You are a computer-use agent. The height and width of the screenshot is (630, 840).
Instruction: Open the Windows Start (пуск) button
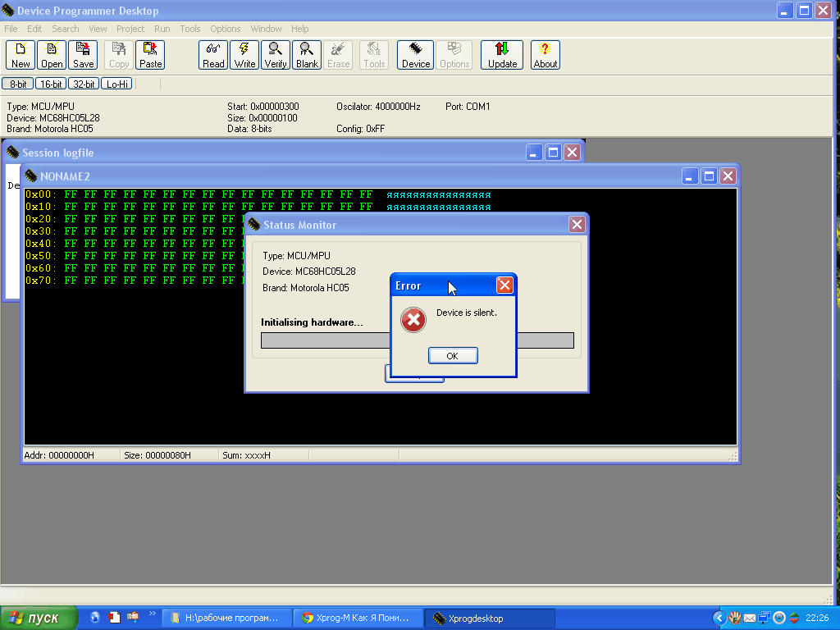pos(39,619)
